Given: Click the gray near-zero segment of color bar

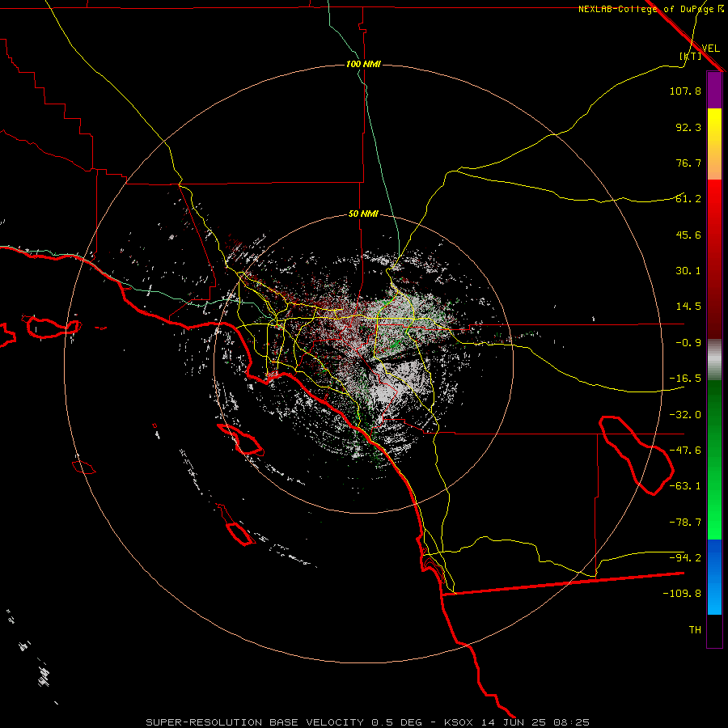Looking at the screenshot, I should 714,360.
